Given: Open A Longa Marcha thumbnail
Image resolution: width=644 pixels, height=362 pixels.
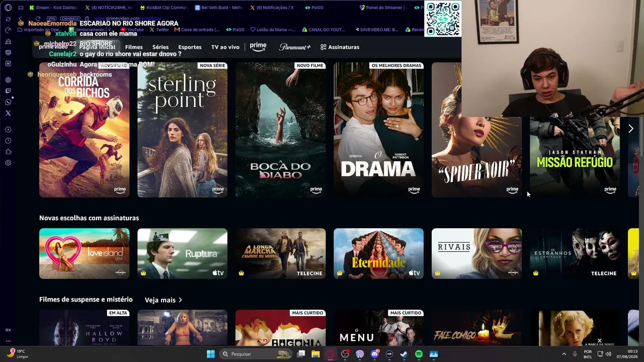Looking at the screenshot, I should click(280, 253).
